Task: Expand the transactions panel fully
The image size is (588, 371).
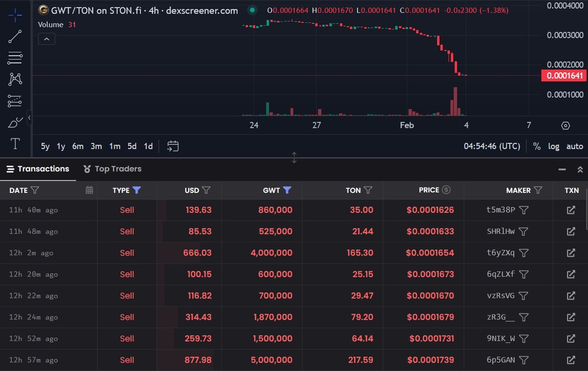Action: point(580,169)
